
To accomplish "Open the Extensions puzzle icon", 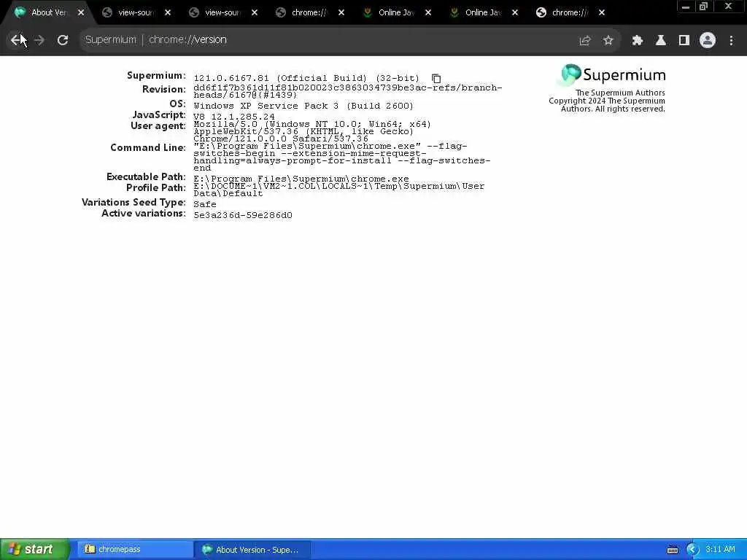I will [638, 41].
